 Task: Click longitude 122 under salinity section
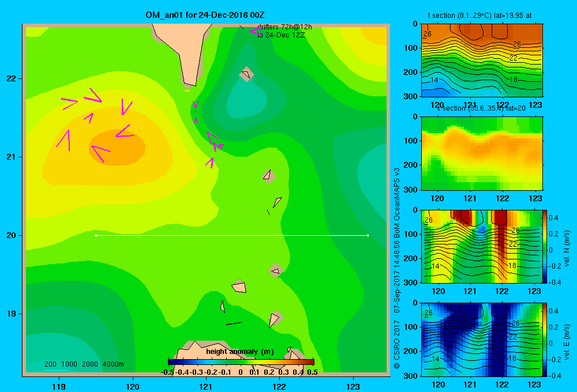pyautogui.click(x=503, y=198)
